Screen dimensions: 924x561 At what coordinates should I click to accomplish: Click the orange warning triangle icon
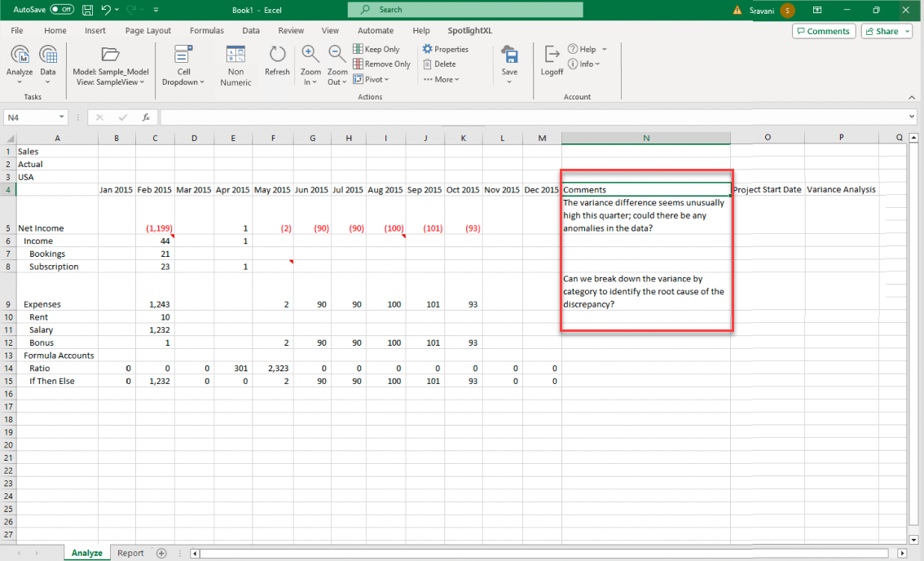737,10
